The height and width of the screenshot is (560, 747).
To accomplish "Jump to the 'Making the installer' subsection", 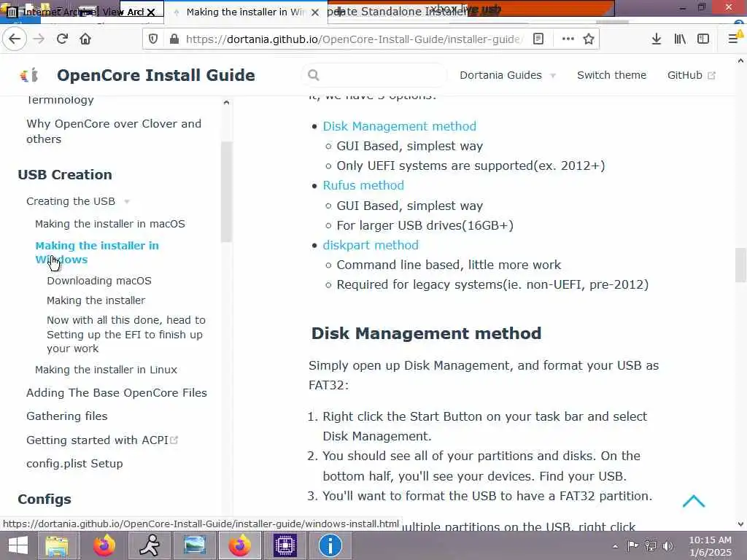I will click(x=96, y=300).
